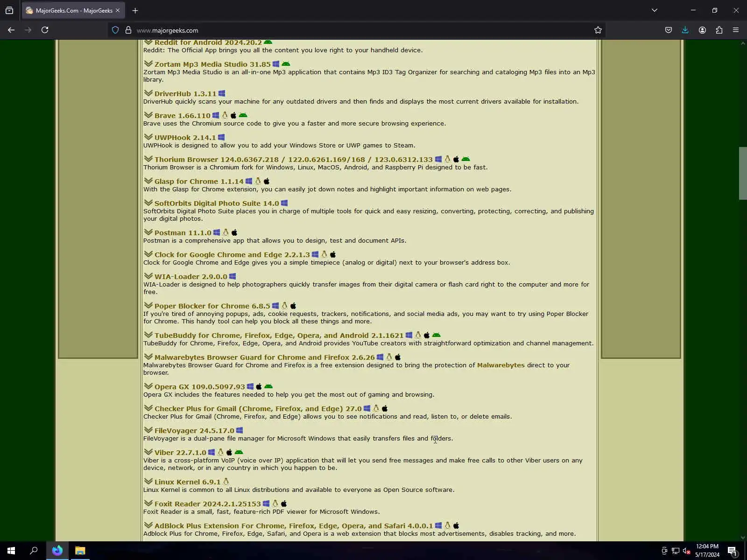Open the Windows notification center
747x560 pixels.
(x=732, y=551)
